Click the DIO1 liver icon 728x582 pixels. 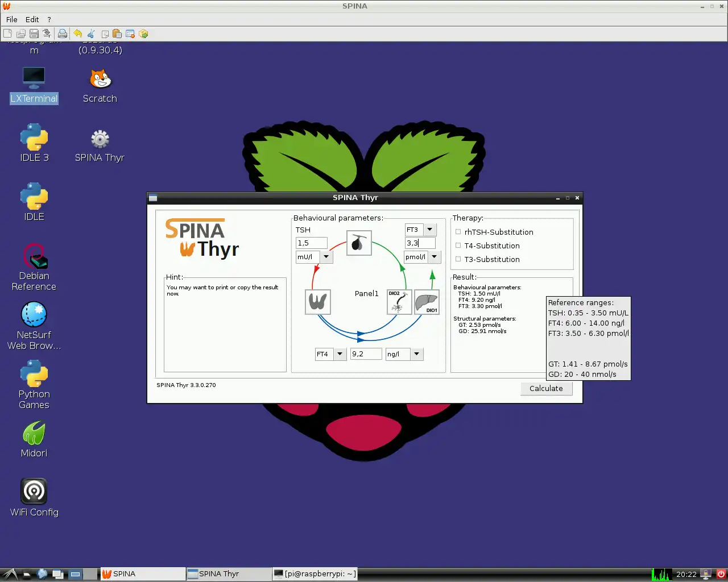click(427, 301)
